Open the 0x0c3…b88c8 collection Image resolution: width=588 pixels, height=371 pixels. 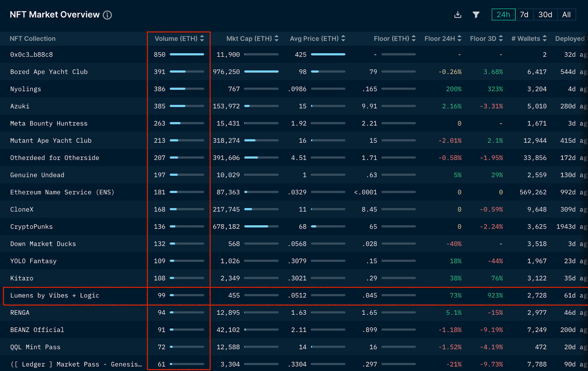point(32,55)
